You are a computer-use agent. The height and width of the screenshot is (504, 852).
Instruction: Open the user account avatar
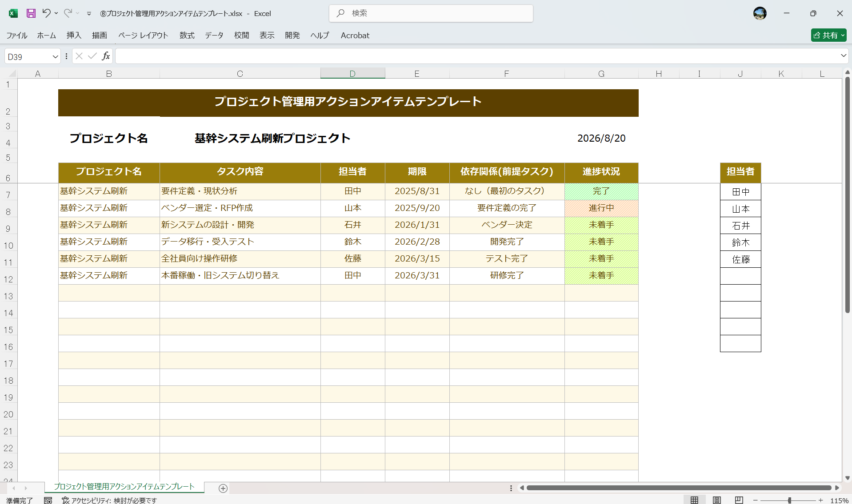click(760, 13)
